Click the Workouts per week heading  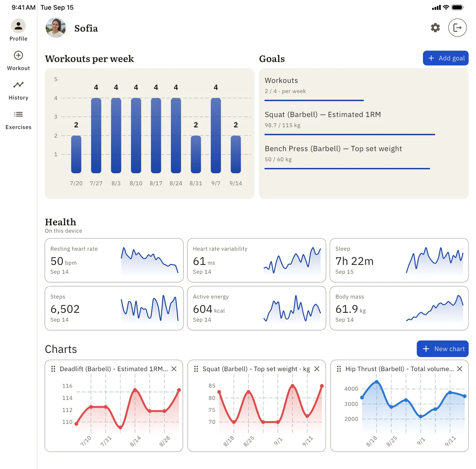(x=89, y=59)
